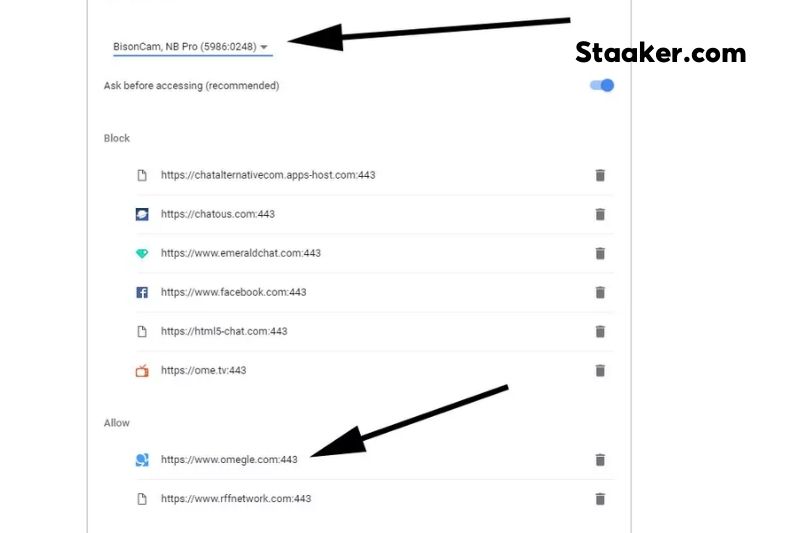The image size is (800, 533).
Task: Click the Omegle favicon in Allow list
Action: pyautogui.click(x=142, y=460)
